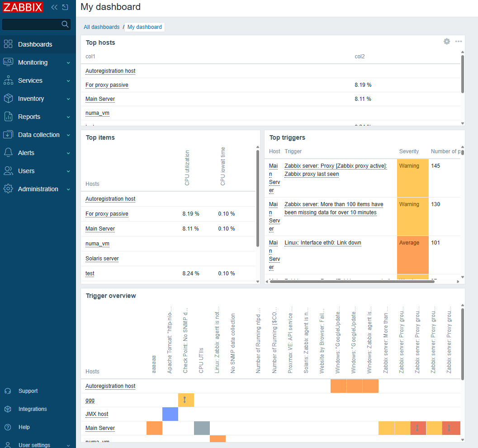Click the Zabbix logo
This screenshot has height=448, width=478.
tap(23, 7)
